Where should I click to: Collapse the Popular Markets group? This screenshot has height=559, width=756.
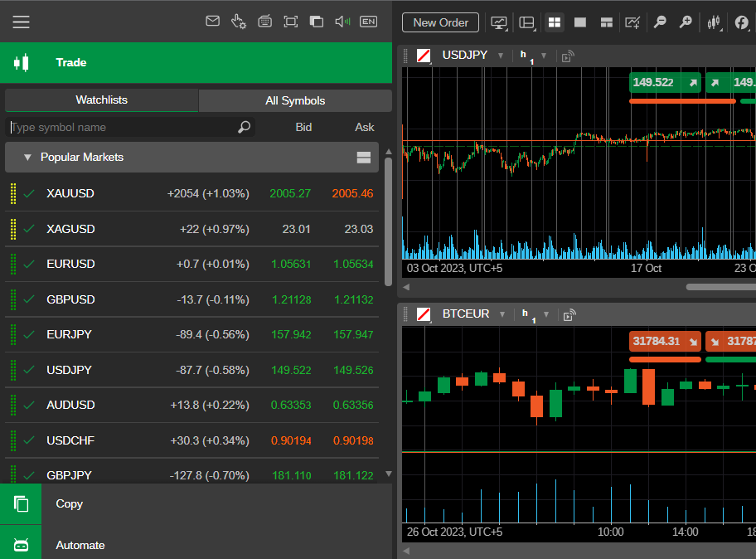(27, 158)
